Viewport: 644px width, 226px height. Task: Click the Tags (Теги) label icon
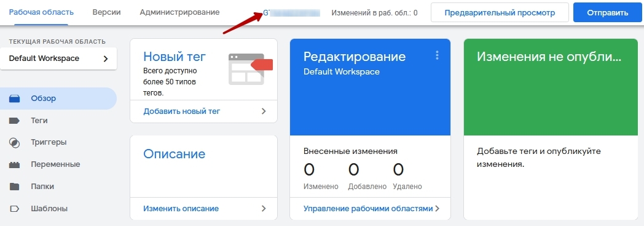[x=14, y=121]
